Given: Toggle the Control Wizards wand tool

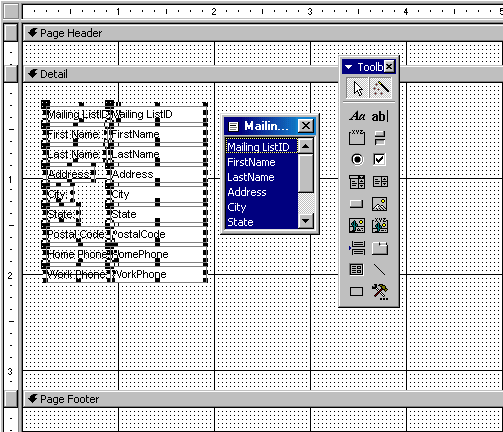Looking at the screenshot, I should 380,88.
